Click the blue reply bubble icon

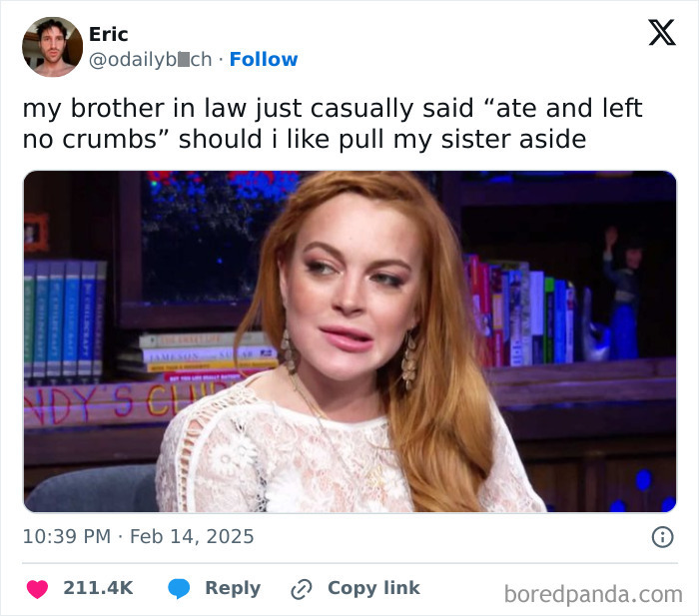pos(179,589)
